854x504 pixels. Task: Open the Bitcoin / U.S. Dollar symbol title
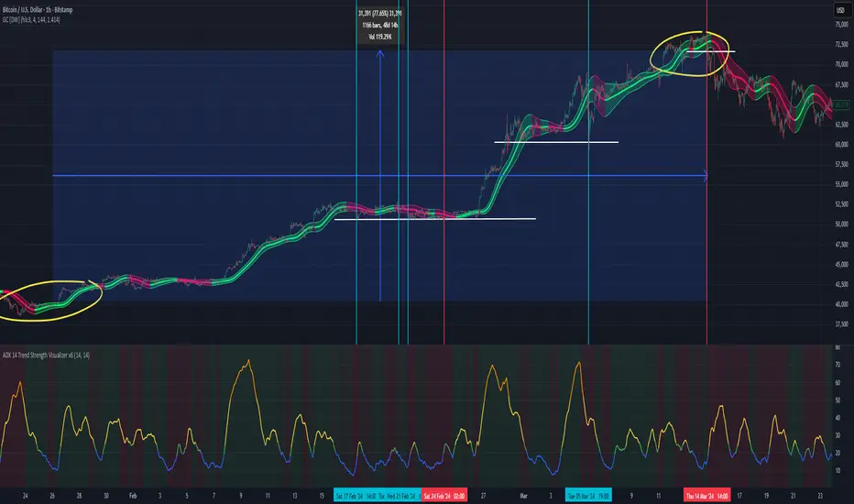coord(37,10)
